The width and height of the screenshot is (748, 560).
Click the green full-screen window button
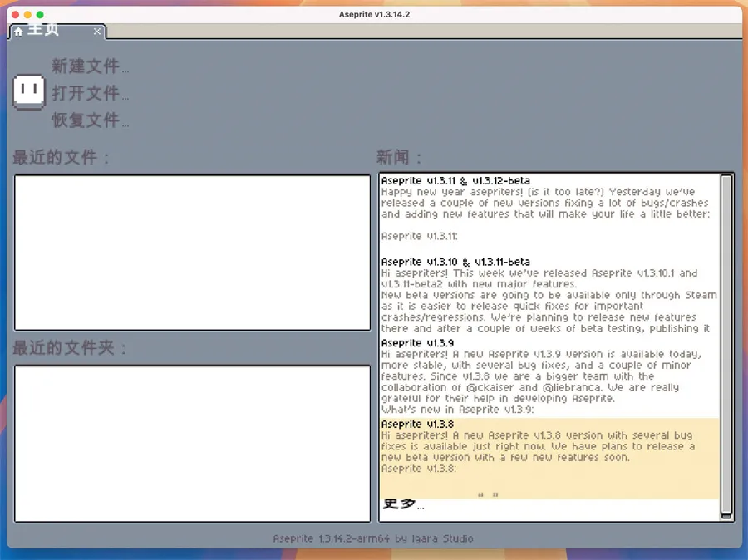click(40, 15)
